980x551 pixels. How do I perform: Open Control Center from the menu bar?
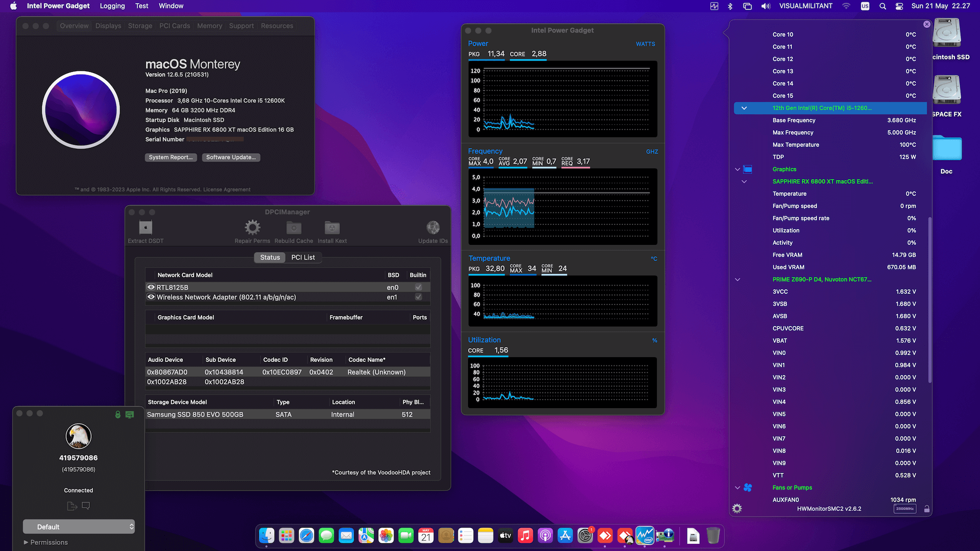tap(899, 6)
